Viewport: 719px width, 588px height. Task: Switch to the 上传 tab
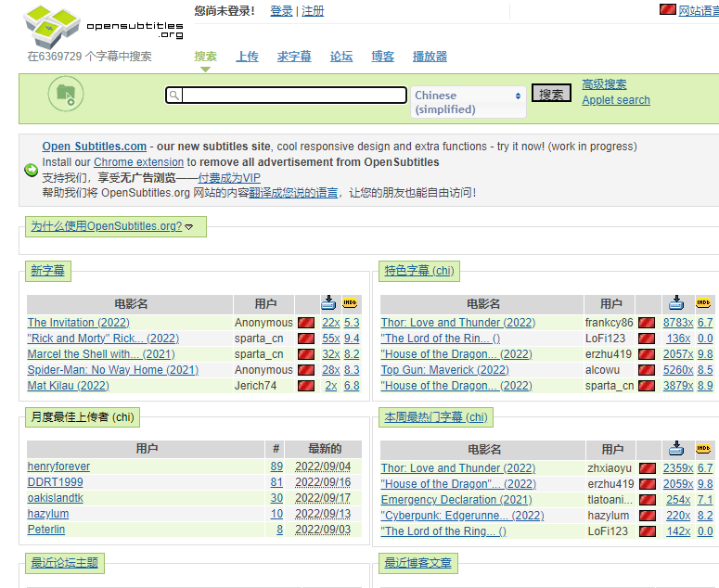tap(247, 57)
